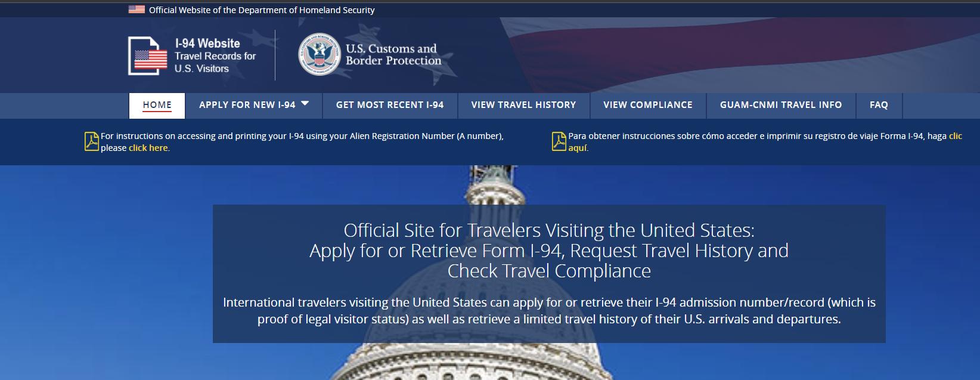
Task: Open the Apply For New I-94 menu
Action: 254,106
